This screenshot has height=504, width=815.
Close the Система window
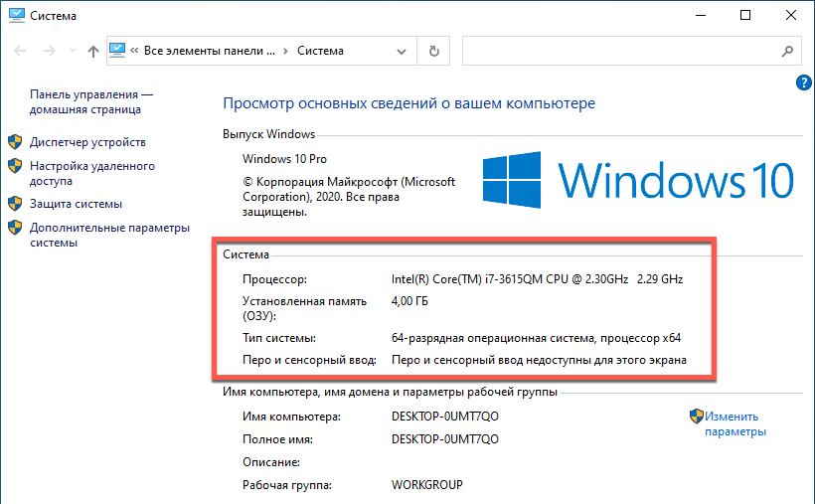coord(790,15)
